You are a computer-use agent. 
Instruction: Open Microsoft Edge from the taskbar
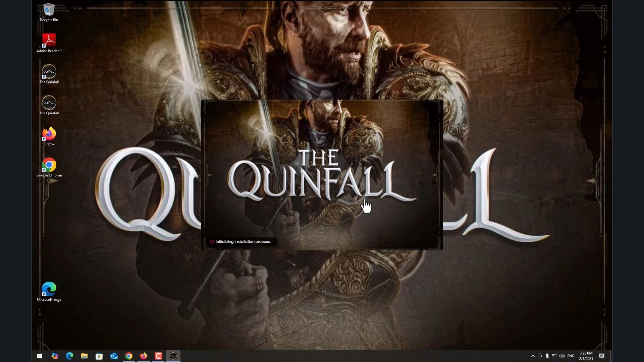pos(69,356)
